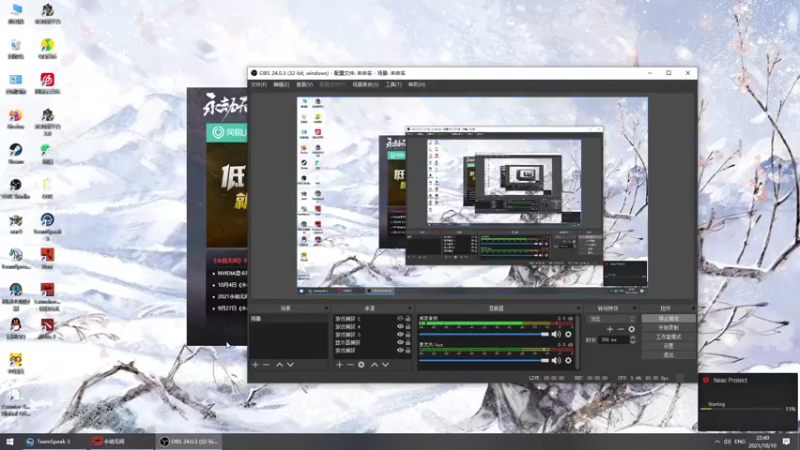Open the QQ penguin desktop shortcut

tap(16, 328)
